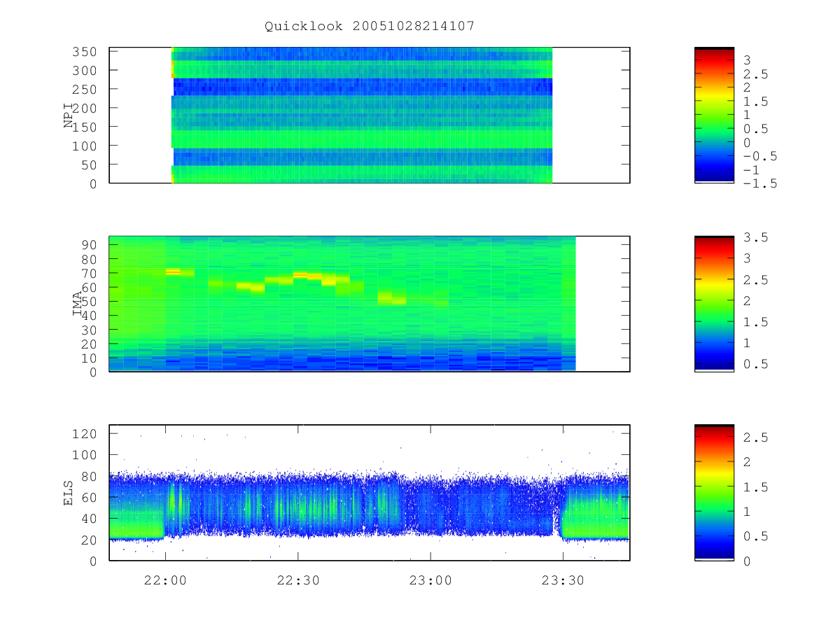Click the 22:30 time tick label
This screenshot has width=840, height=630.
[x=297, y=580]
